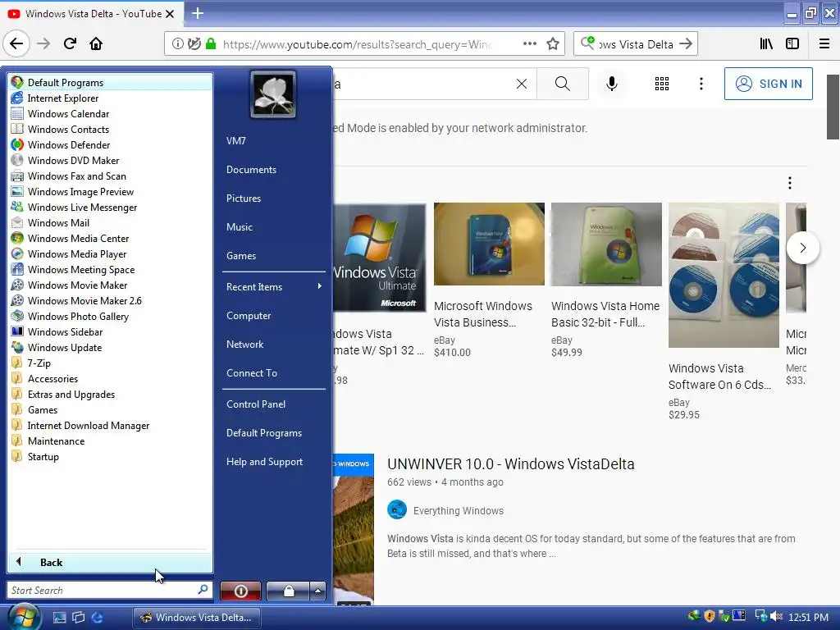Click the Windows Meeting Space icon
This screenshot has height=630, width=840.
(x=17, y=269)
